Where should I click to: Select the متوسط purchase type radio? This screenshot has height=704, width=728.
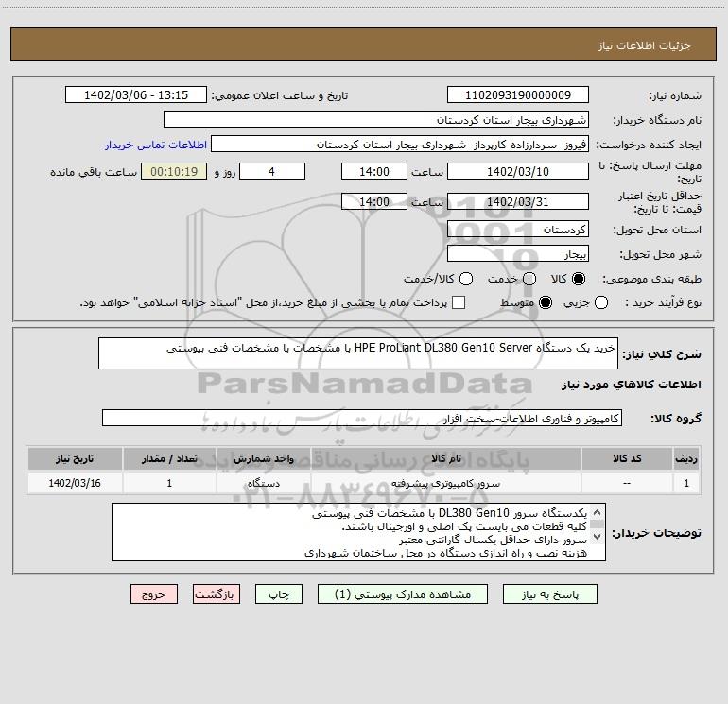[546, 302]
